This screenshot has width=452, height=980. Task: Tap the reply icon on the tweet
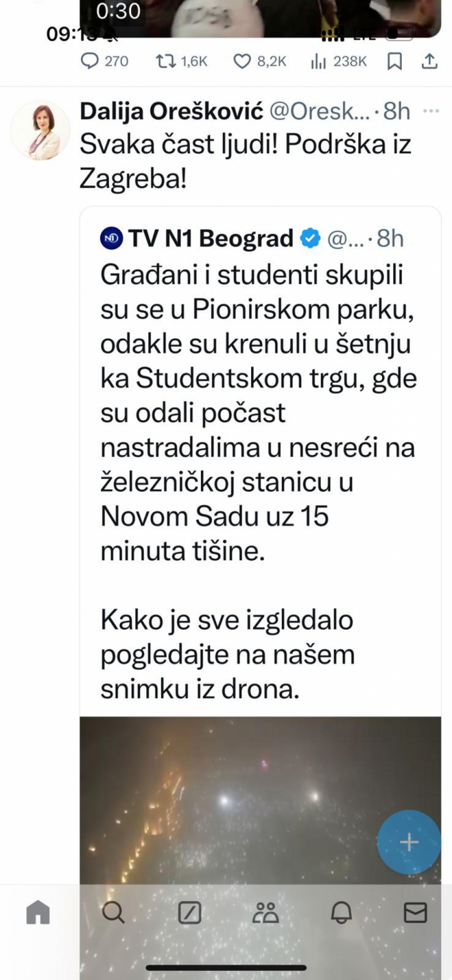[91, 61]
